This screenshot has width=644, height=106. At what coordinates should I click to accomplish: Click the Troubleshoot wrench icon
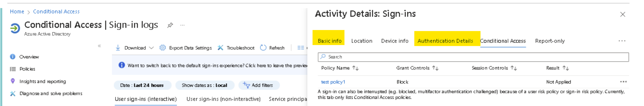point(221,48)
